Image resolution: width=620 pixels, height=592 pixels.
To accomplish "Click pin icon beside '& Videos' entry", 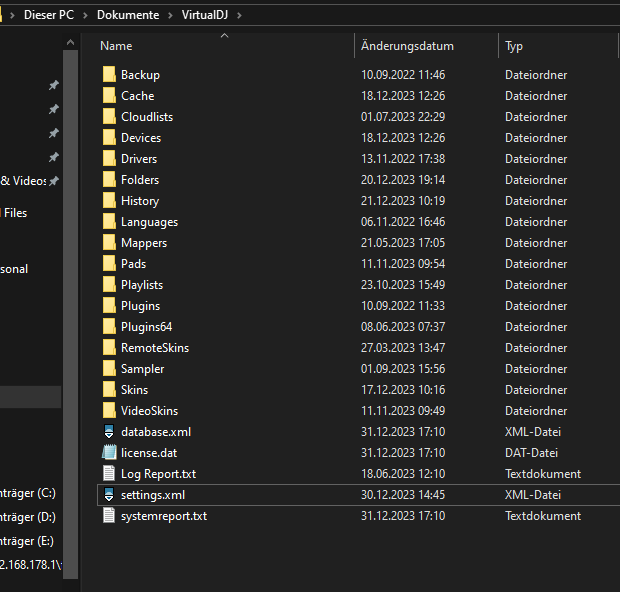I will 54,181.
